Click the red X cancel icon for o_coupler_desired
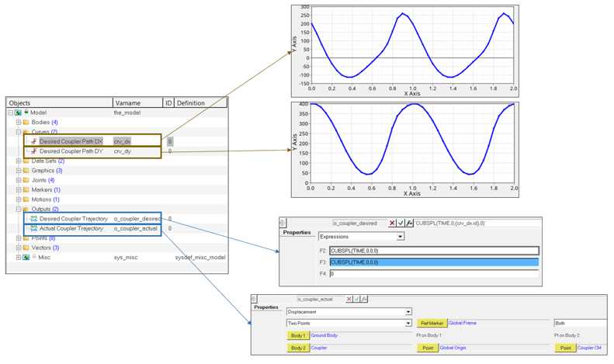Viewport: 614px width, 364px height. (393, 223)
